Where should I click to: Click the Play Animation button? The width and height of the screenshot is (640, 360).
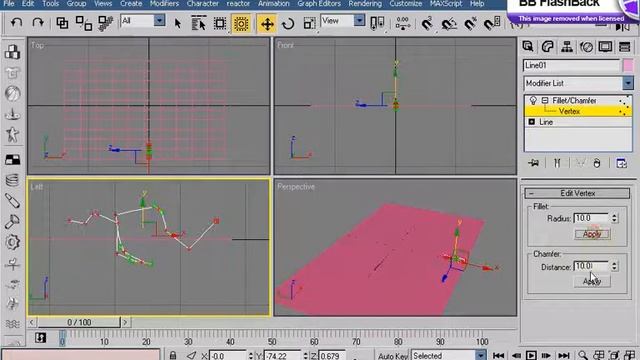(531, 356)
